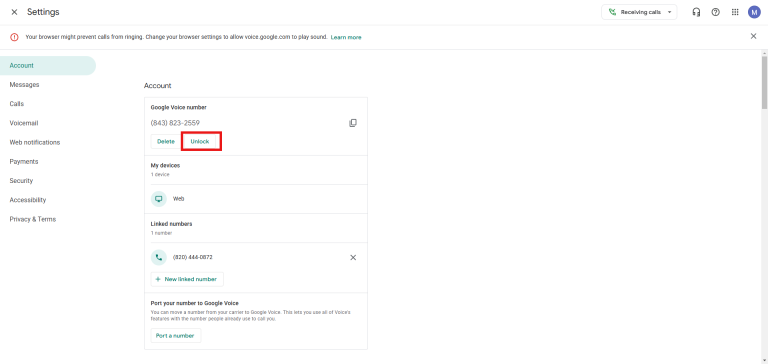Click the Learn more link

346,37
